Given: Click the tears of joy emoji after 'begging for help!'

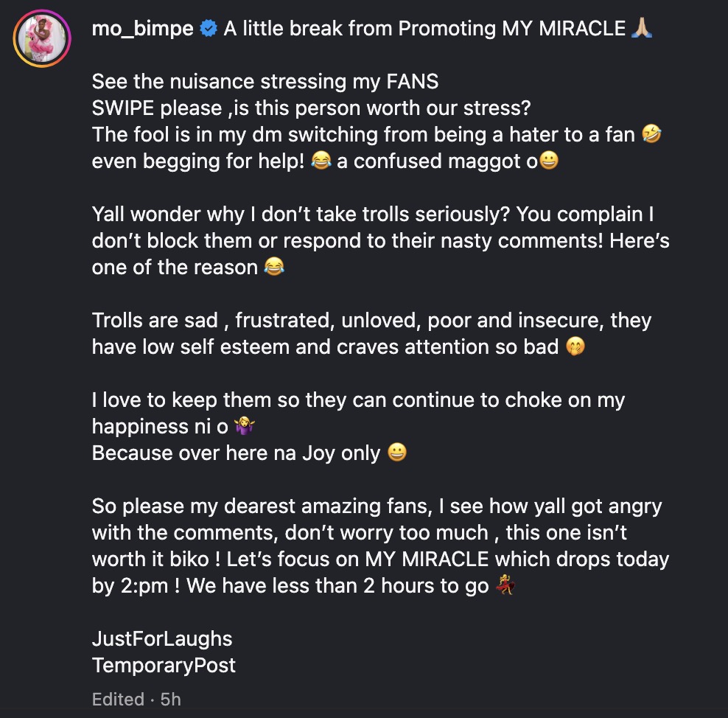Looking at the screenshot, I should (321, 161).
